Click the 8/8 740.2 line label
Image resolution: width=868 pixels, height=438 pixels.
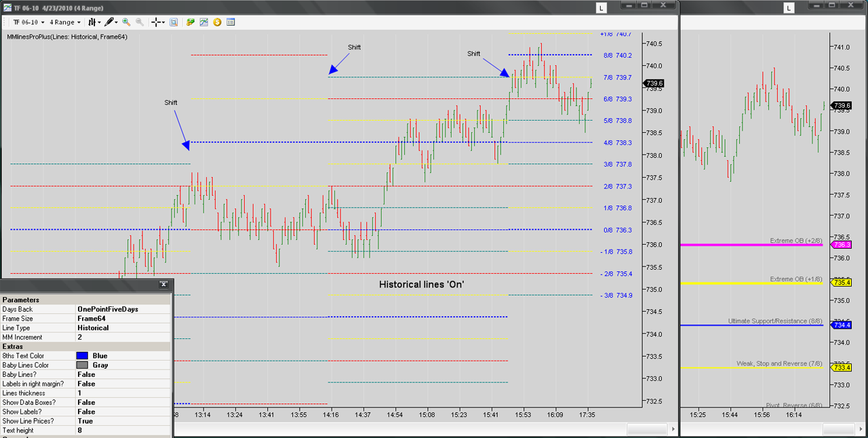pyautogui.click(x=618, y=56)
